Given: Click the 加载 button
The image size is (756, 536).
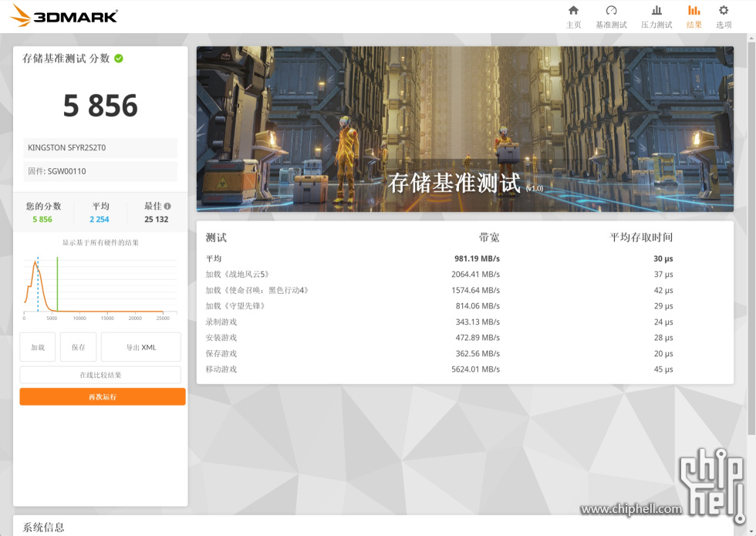Looking at the screenshot, I should pyautogui.click(x=38, y=347).
